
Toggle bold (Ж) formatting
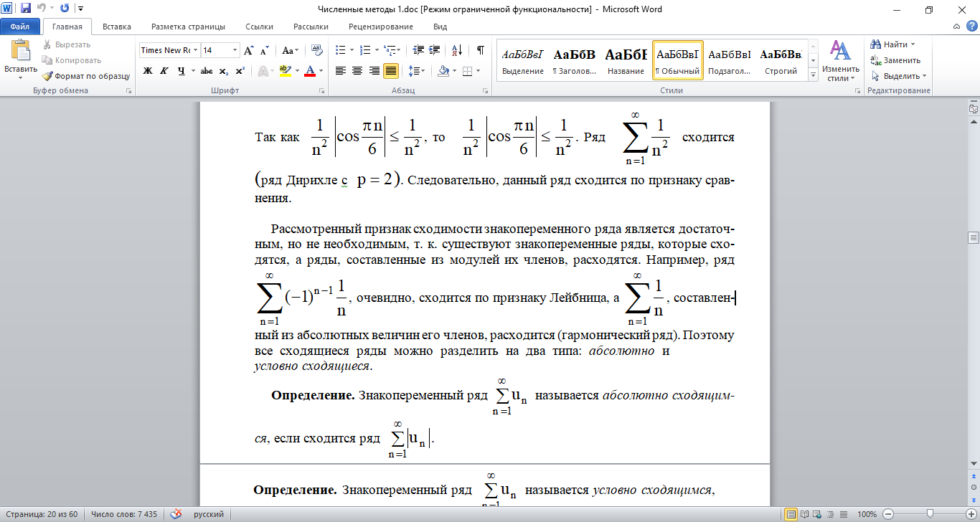[x=148, y=70]
